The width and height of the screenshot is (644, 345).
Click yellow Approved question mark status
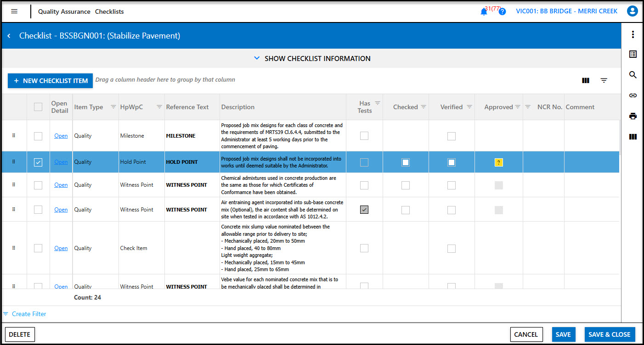[499, 162]
